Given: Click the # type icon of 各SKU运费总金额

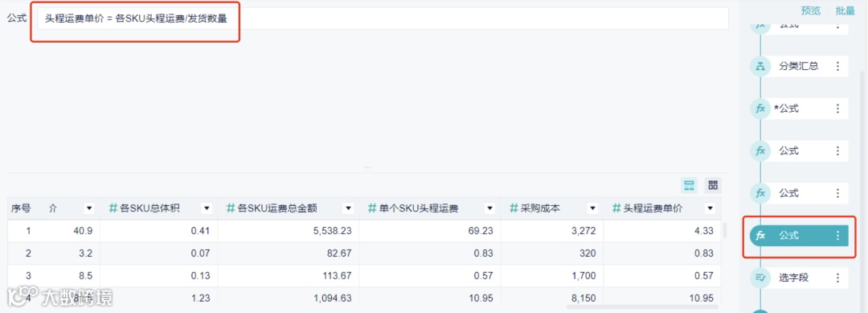Looking at the screenshot, I should click(231, 208).
